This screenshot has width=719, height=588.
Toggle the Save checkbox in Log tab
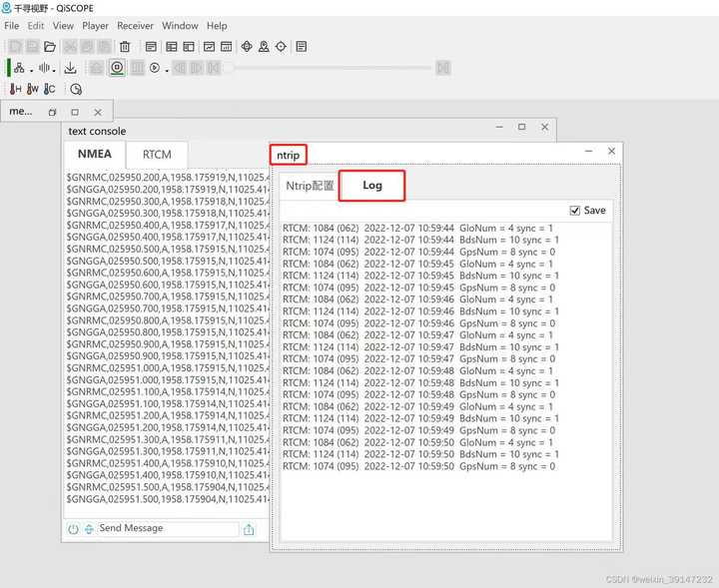(574, 211)
